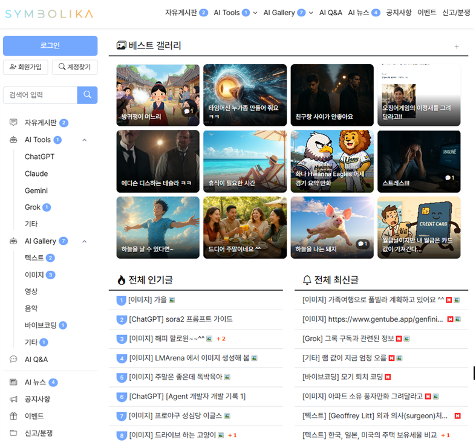This screenshot has height=448, width=476.
Task: Click the 계정찾기 button
Action: (x=74, y=67)
